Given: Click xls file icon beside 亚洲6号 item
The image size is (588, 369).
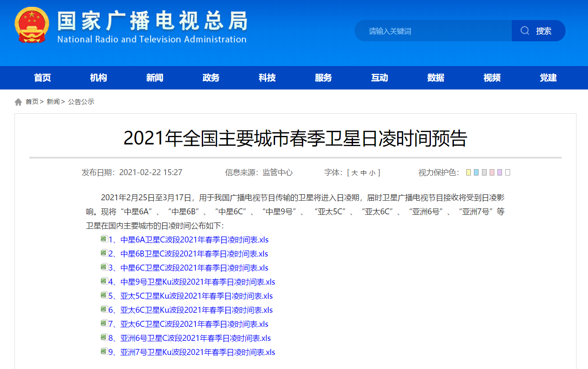Looking at the screenshot, I should pyautogui.click(x=103, y=337).
